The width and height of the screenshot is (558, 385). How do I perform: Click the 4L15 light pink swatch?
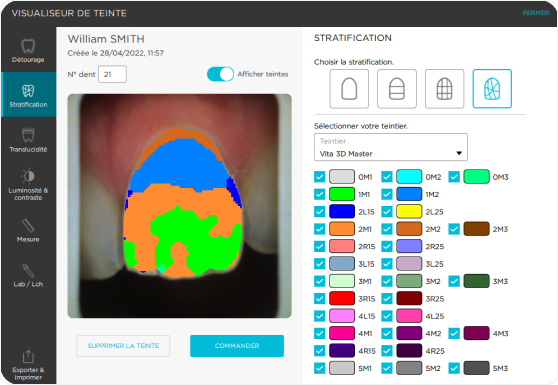click(342, 316)
